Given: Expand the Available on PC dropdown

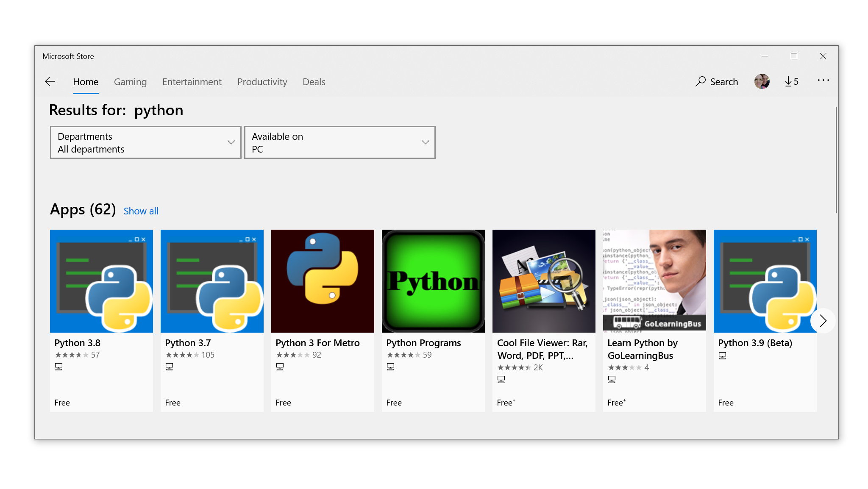Looking at the screenshot, I should click(339, 142).
